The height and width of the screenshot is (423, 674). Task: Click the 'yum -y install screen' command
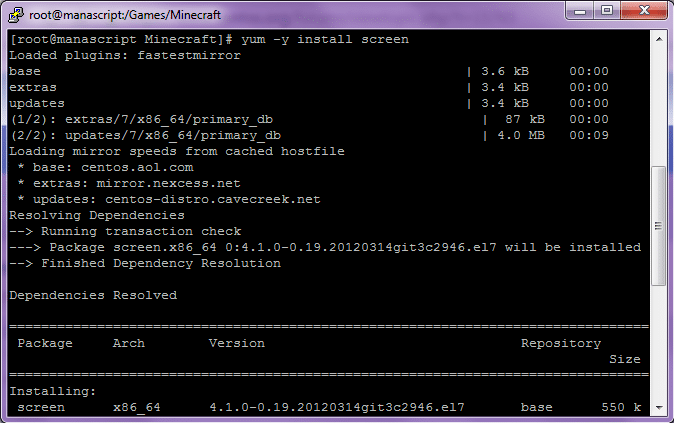click(x=325, y=39)
